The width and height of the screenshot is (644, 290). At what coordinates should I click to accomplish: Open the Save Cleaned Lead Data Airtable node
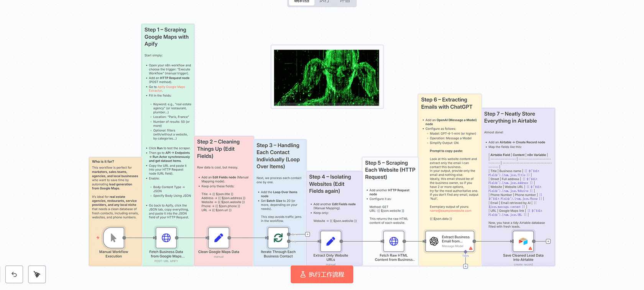(523, 241)
